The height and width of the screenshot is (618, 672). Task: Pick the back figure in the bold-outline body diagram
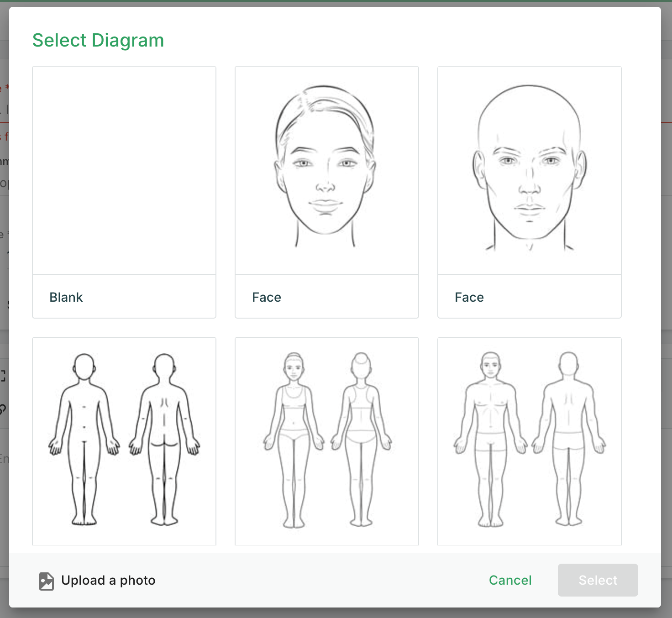click(164, 438)
